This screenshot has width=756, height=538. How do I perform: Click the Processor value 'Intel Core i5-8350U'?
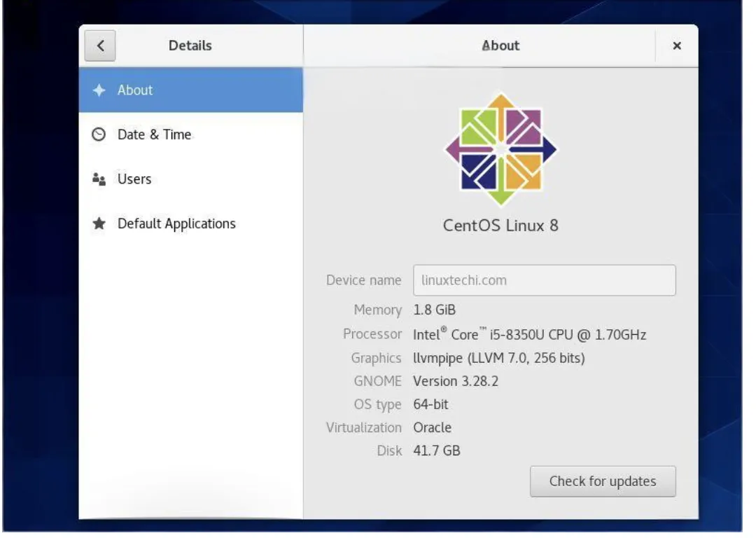(x=529, y=334)
